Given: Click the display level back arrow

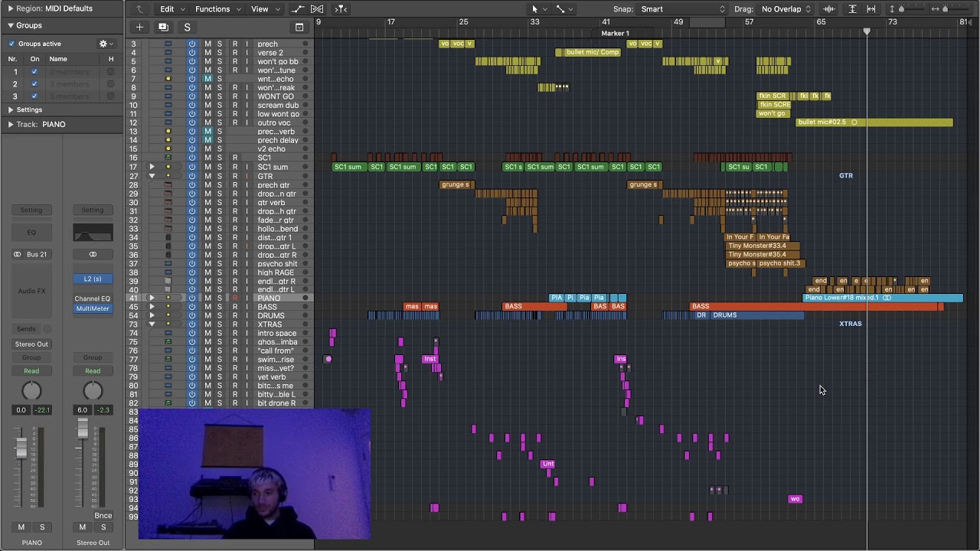Looking at the screenshot, I should [139, 9].
